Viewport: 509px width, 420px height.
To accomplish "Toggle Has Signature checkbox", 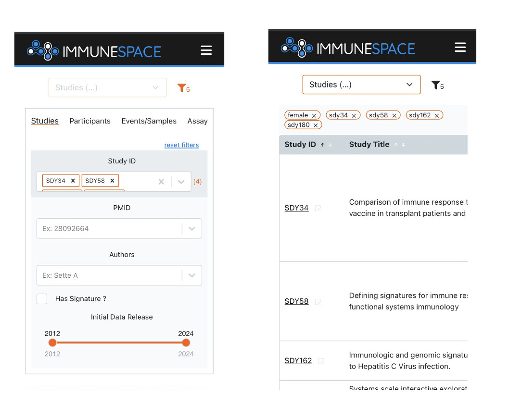I will [42, 299].
